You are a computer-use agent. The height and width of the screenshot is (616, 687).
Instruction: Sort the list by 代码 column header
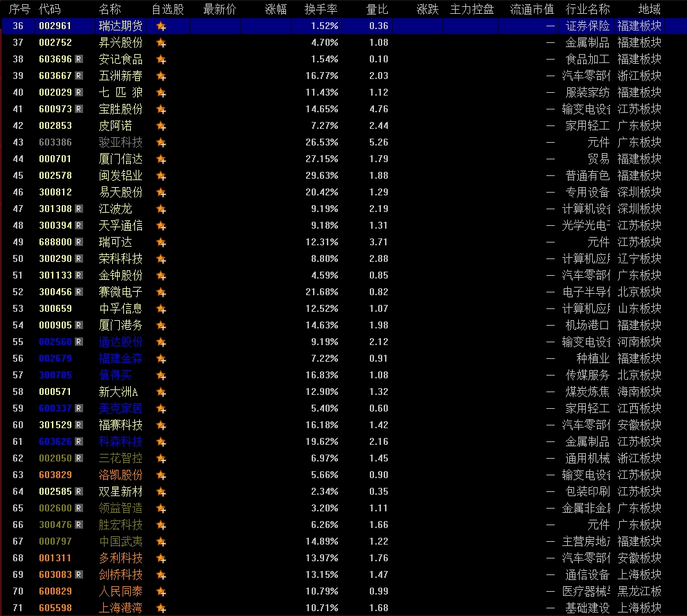tap(49, 9)
